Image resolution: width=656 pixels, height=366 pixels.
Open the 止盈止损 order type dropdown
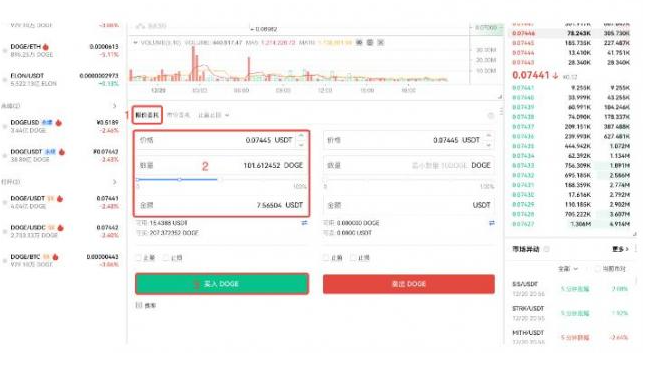coord(213,115)
